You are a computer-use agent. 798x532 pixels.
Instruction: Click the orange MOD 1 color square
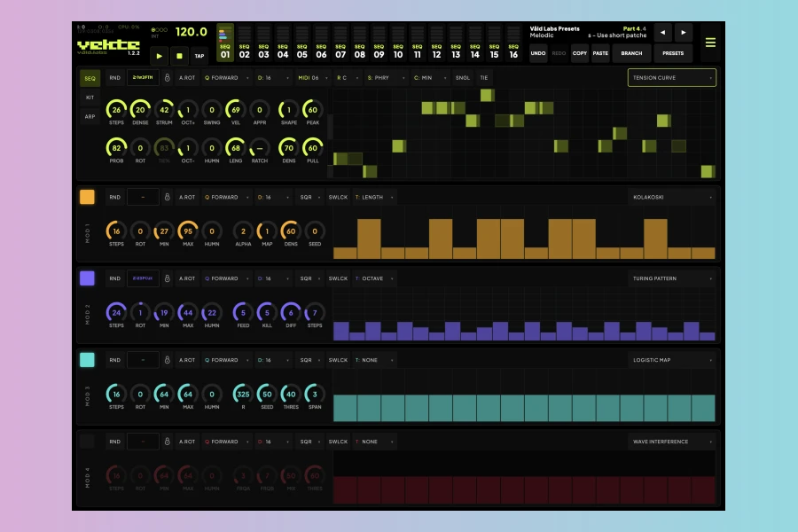(87, 197)
